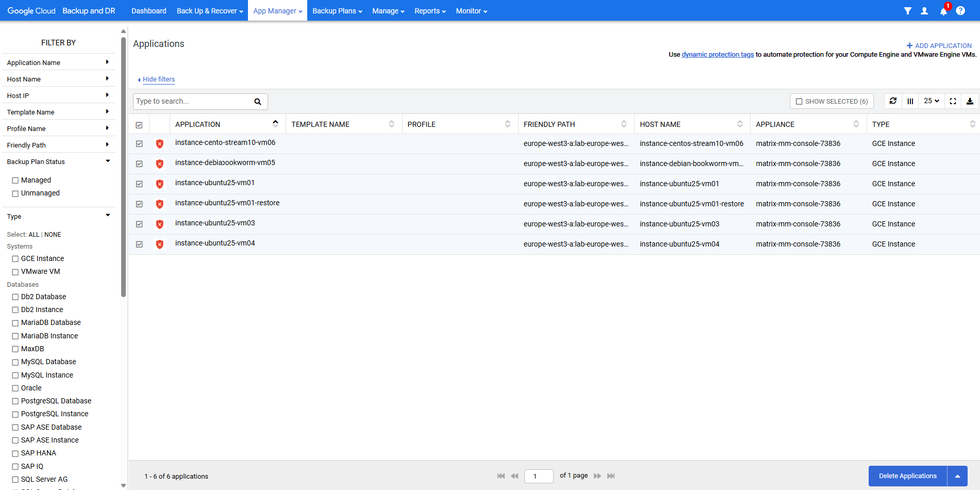Check the GCE Instance type filter
The height and width of the screenshot is (490, 980).
click(15, 259)
